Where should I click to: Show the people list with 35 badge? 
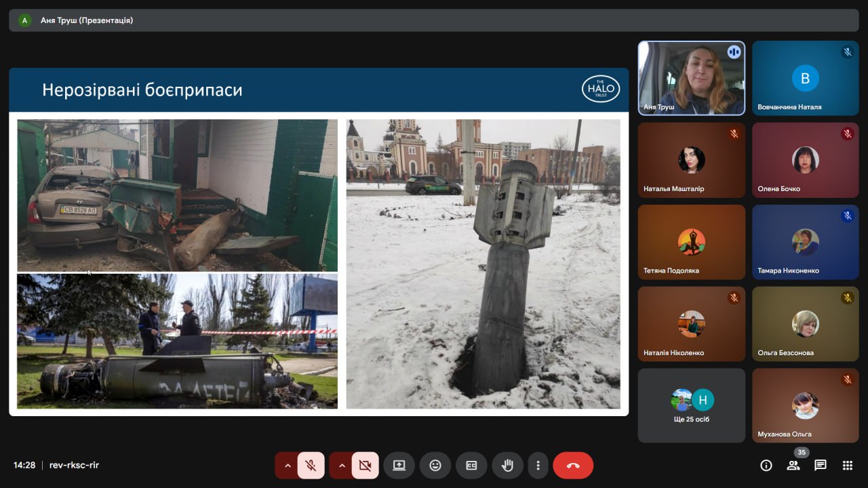click(793, 465)
